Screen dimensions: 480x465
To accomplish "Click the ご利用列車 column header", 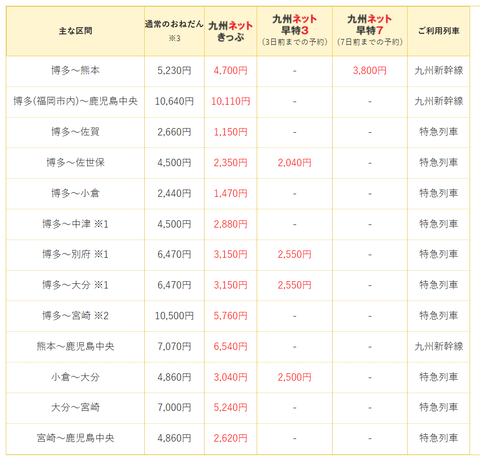I will (x=439, y=31).
